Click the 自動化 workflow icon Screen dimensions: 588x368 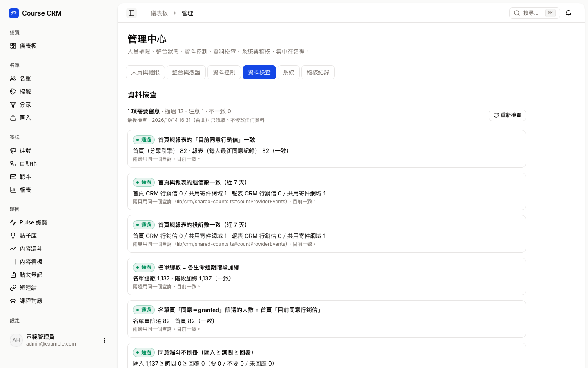click(x=13, y=164)
